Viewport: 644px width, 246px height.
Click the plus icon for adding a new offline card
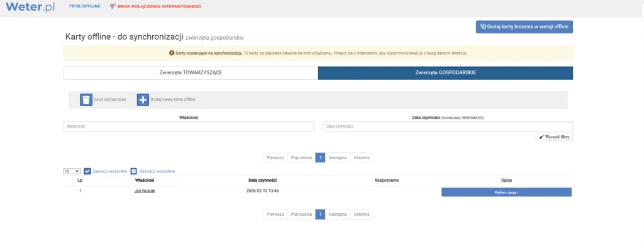click(143, 99)
